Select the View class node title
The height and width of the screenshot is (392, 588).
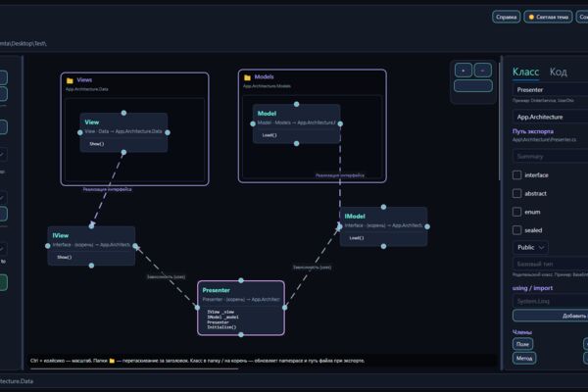click(x=92, y=122)
